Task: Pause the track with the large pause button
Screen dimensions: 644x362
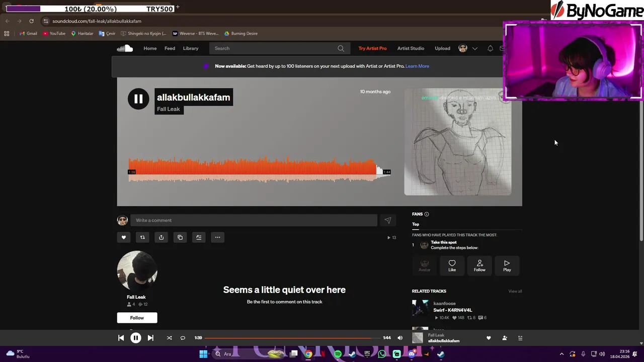Action: click(x=138, y=99)
